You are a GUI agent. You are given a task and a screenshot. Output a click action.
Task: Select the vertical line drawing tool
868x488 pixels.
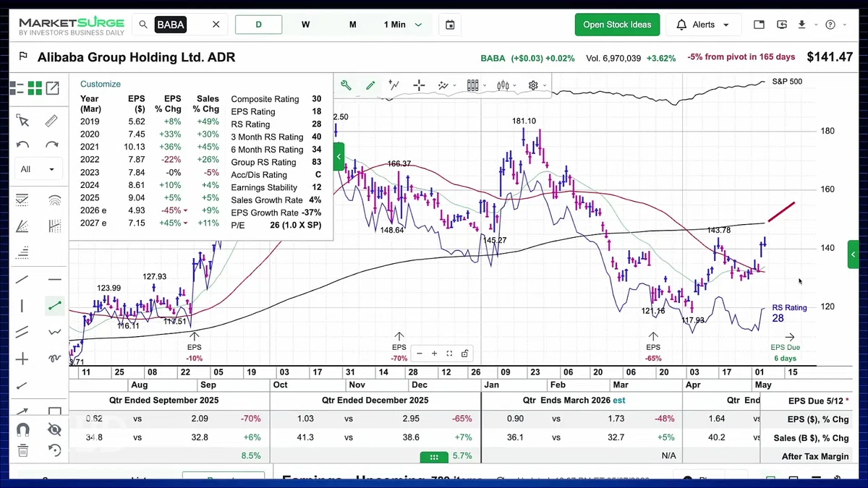pos(22,306)
